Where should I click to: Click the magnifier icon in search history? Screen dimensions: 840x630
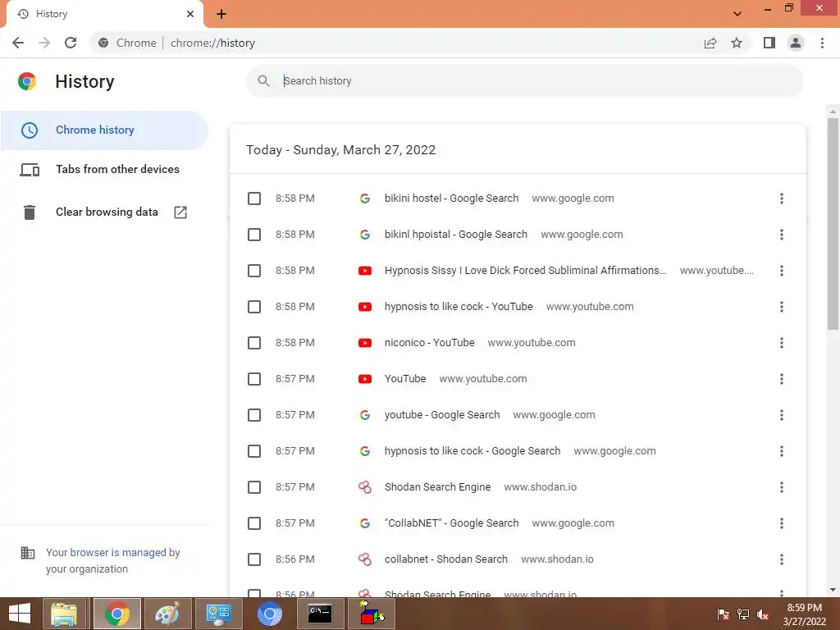pyautogui.click(x=263, y=81)
